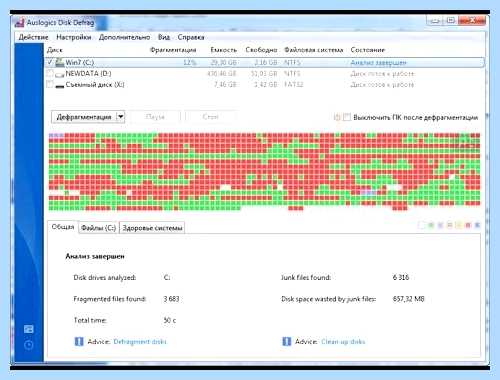Click the upper icon in blue sidebar
The width and height of the screenshot is (500, 380).
coord(29,329)
